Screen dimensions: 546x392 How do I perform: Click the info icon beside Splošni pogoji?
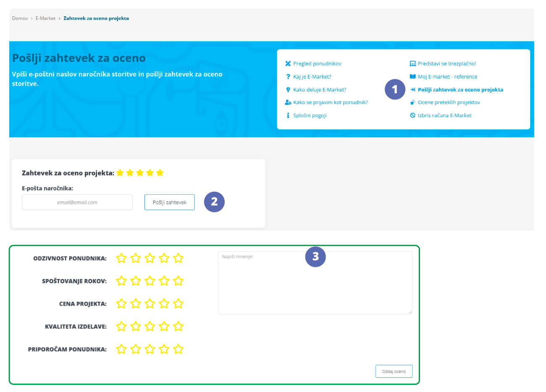288,115
